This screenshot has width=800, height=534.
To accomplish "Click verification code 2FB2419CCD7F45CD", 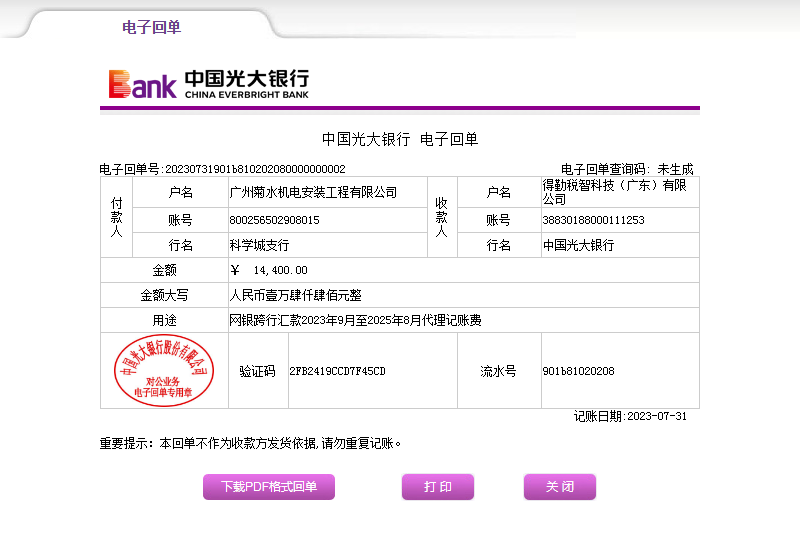I will 337,371.
